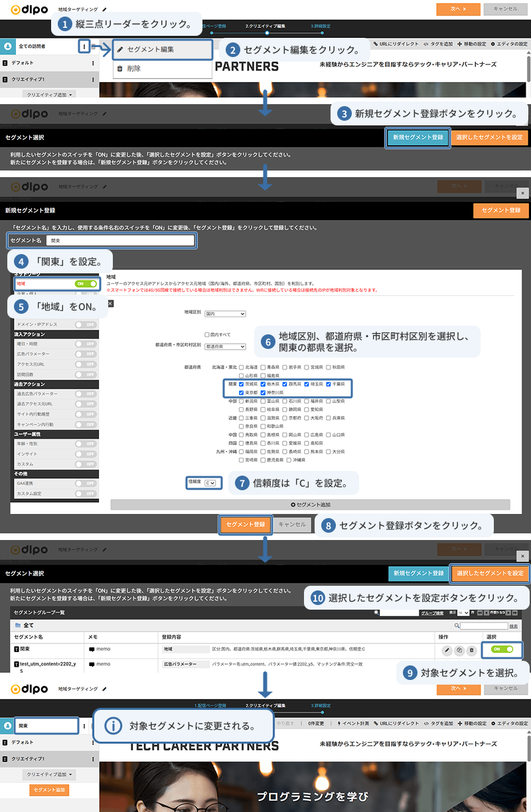Open the 都道府県・市区町村区別 dropdown
The width and height of the screenshot is (531, 812).
pyautogui.click(x=225, y=346)
